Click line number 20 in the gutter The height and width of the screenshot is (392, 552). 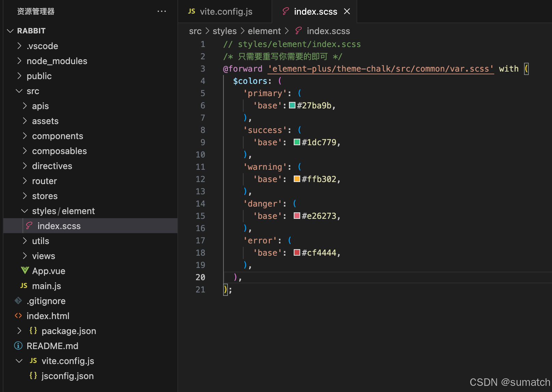point(200,277)
